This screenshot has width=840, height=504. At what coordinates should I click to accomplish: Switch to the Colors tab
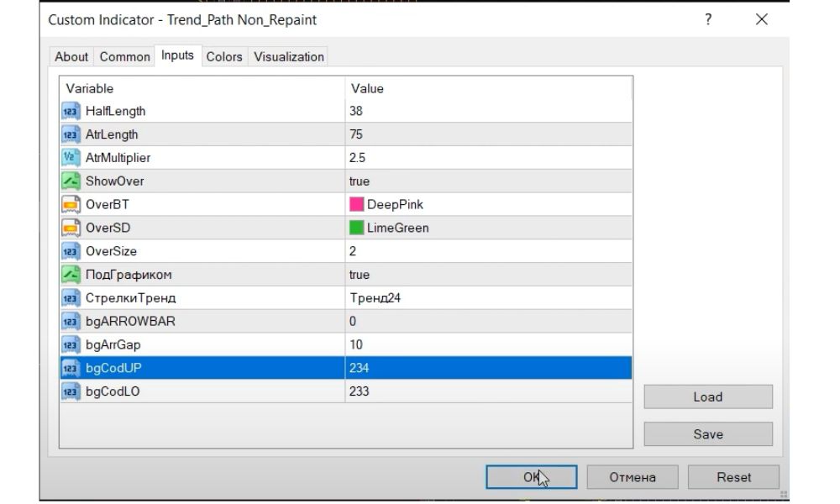tap(224, 57)
